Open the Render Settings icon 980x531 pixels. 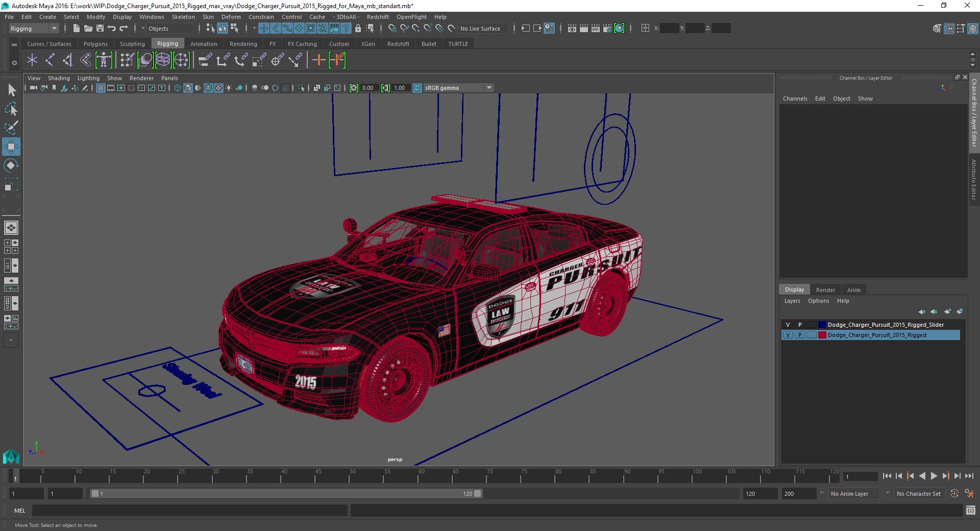click(x=607, y=29)
